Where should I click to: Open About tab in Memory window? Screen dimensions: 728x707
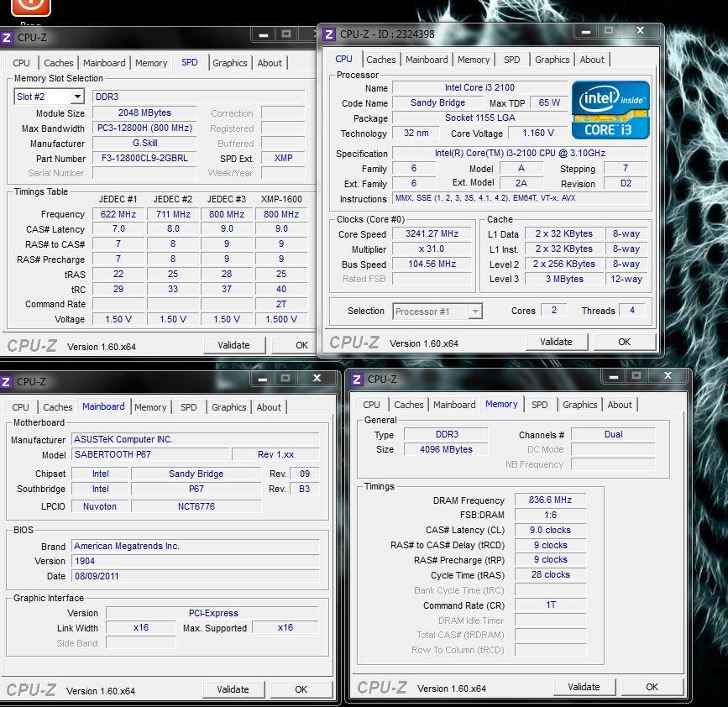(620, 405)
